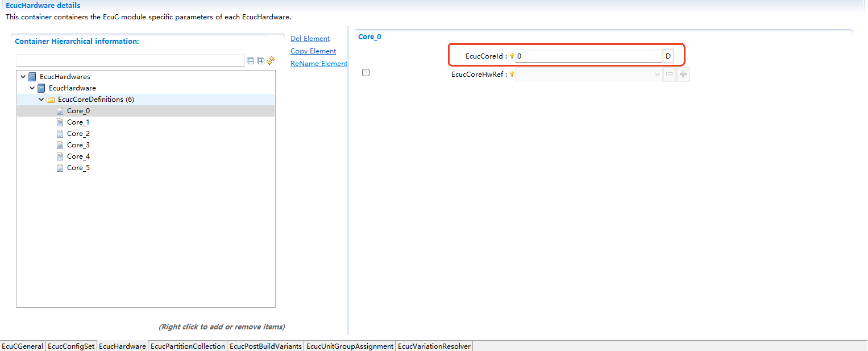Image resolution: width=868 pixels, height=351 pixels.
Task: Click the EcucCoreId value field
Action: (x=588, y=56)
